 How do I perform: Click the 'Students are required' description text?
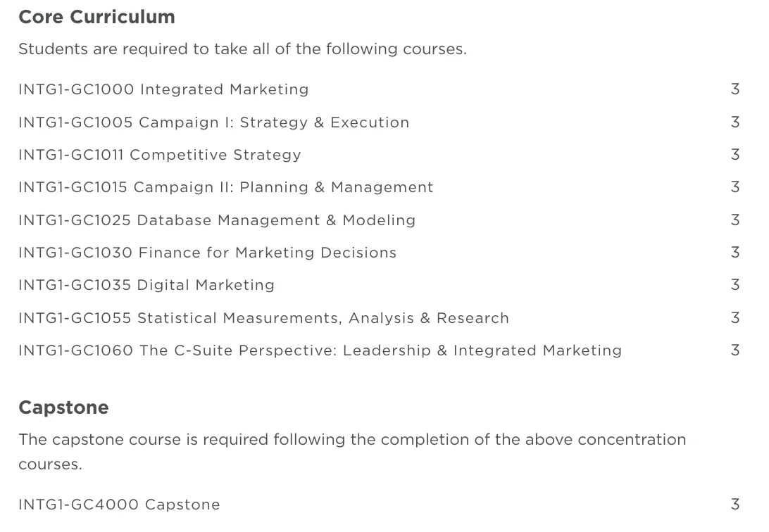pos(242,49)
